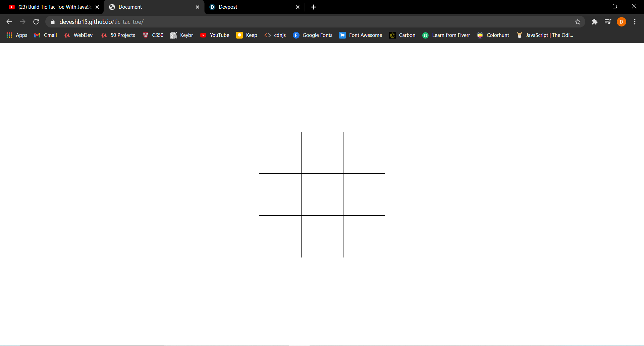Viewport: 644px width, 346px height.
Task: Open Chrome's three-dot menu
Action: click(635, 22)
